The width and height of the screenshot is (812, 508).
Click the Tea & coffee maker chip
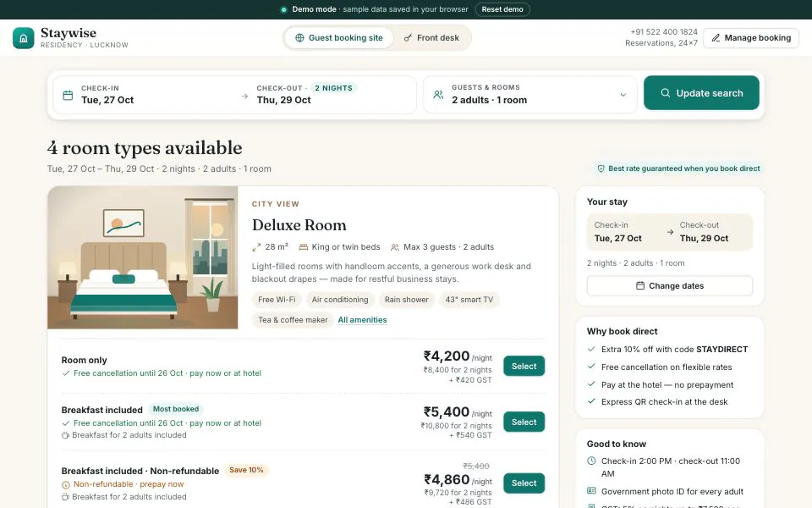pyautogui.click(x=294, y=320)
